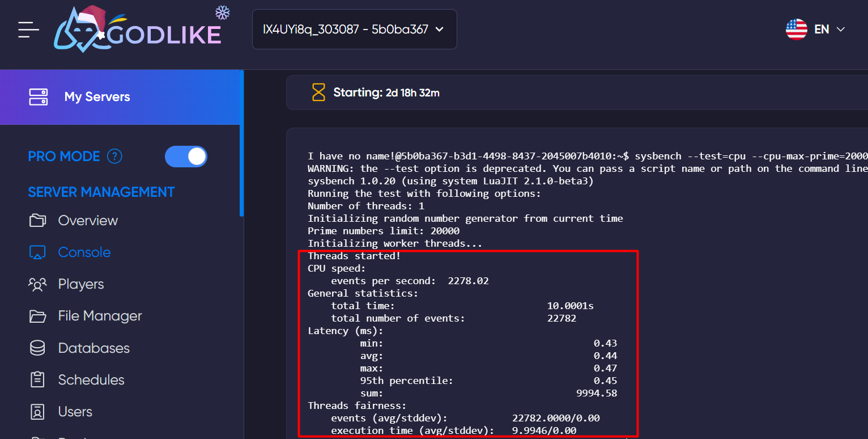Click the US flag language icon
The width and height of the screenshot is (868, 439).
point(796,29)
